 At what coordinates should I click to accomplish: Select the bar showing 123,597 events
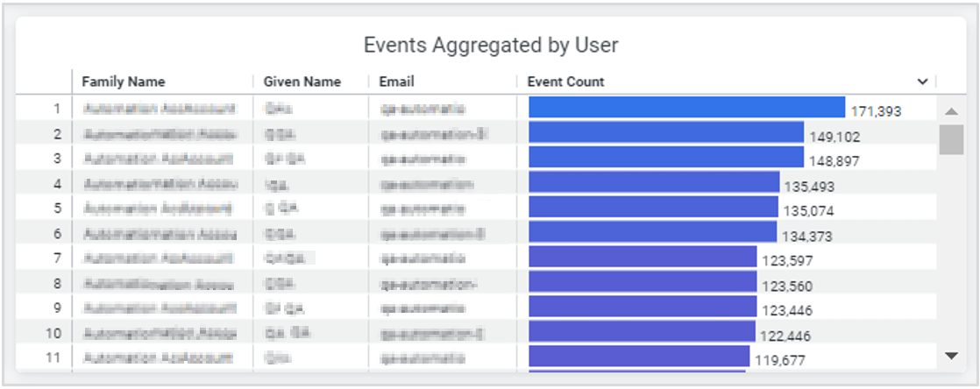[643, 258]
